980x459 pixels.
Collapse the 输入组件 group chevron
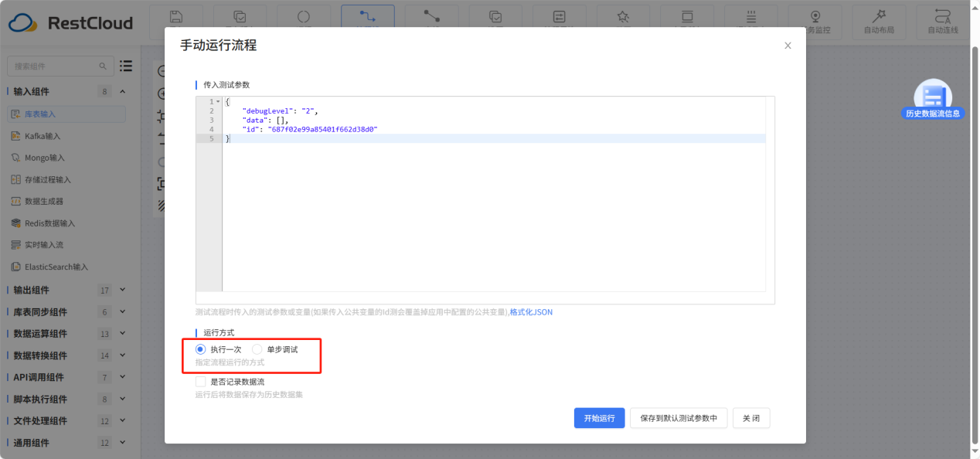[x=123, y=92]
